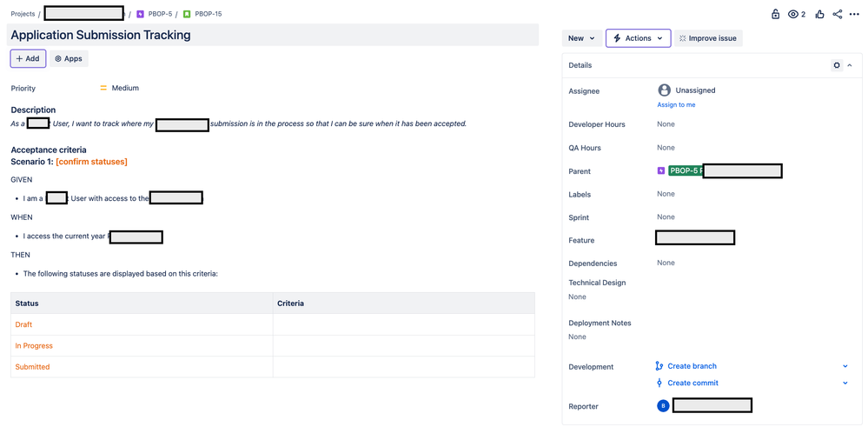Click the purple parent epic icon in Details
The width and height of the screenshot is (868, 427).
(x=660, y=171)
